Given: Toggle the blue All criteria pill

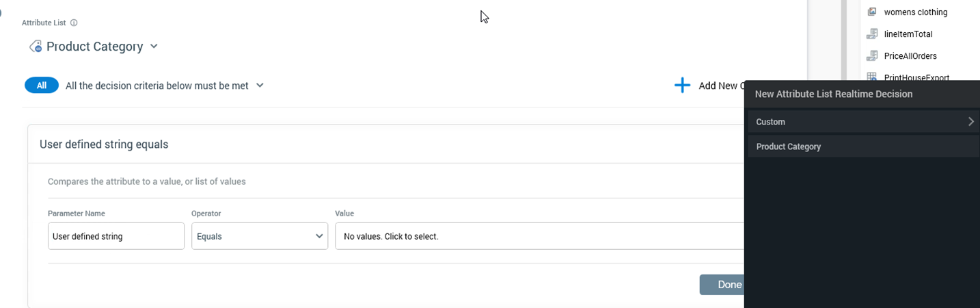Looking at the screenshot, I should (42, 86).
